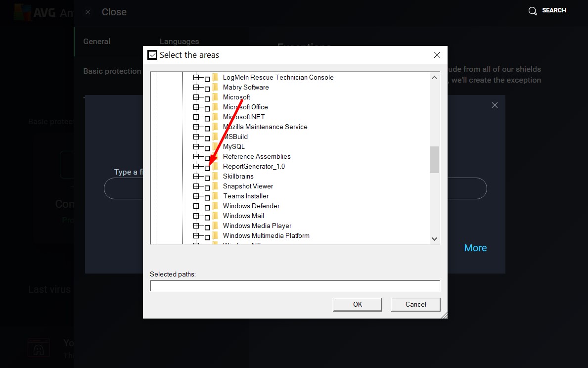Select the Languages settings item

[179, 41]
